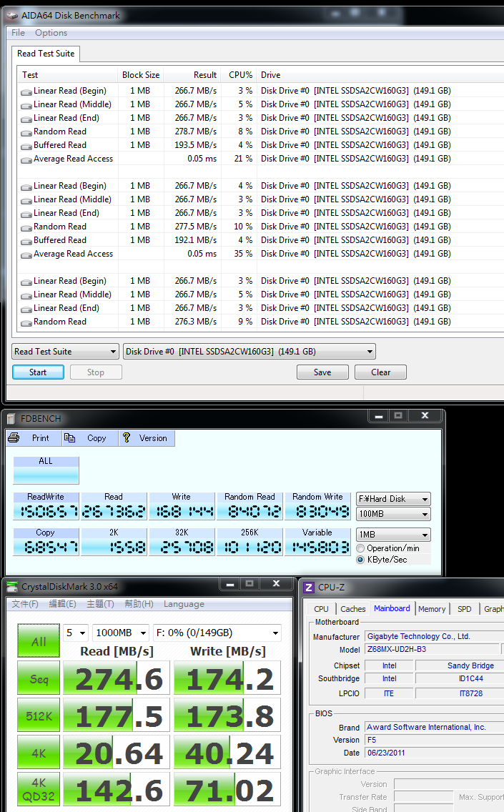Viewport: 504px width, 812px height.
Task: Open CrystalDiskMark 主題(T) menu
Action: [x=100, y=604]
